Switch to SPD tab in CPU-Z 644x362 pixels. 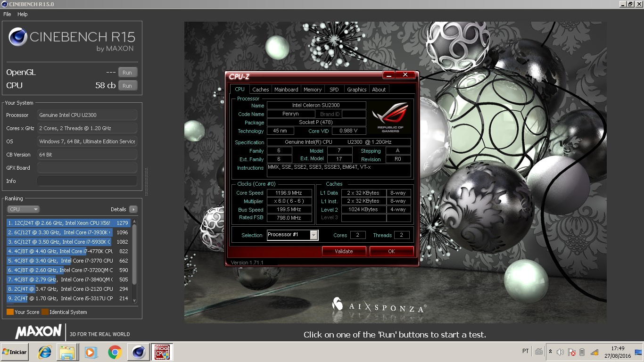click(x=334, y=90)
